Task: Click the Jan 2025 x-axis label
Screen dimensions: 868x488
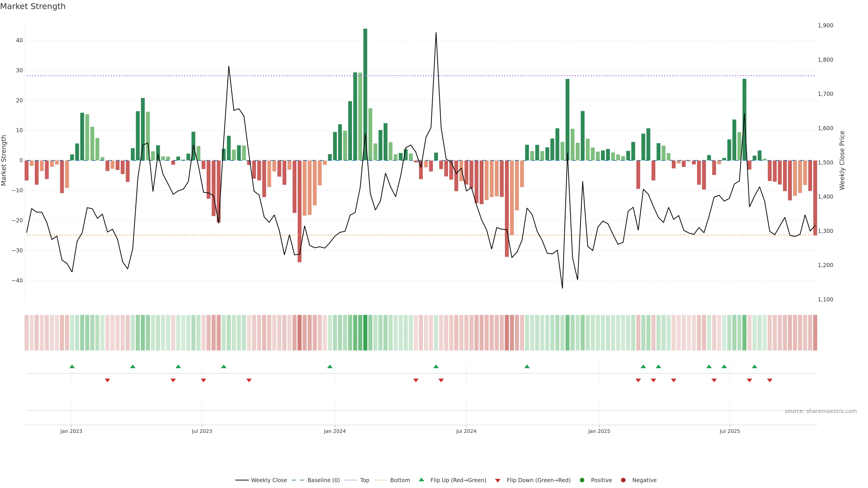Action: (599, 431)
